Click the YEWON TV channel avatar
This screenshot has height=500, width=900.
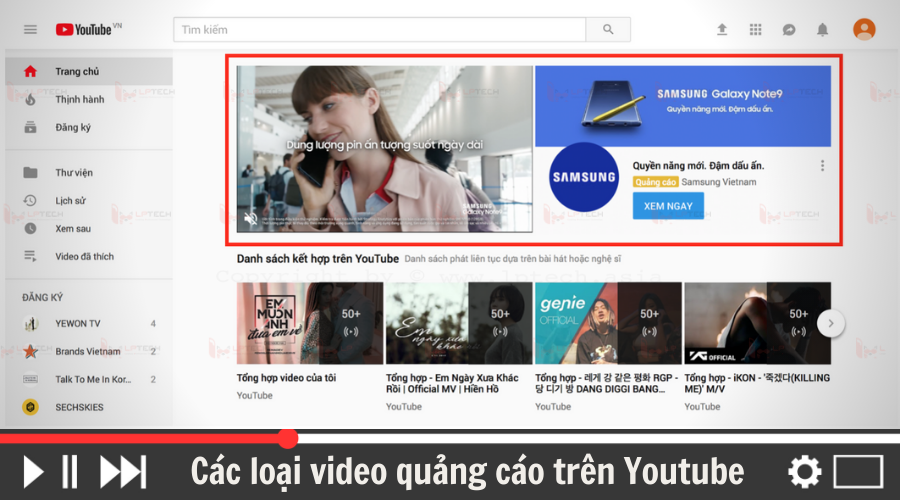pyautogui.click(x=30, y=323)
